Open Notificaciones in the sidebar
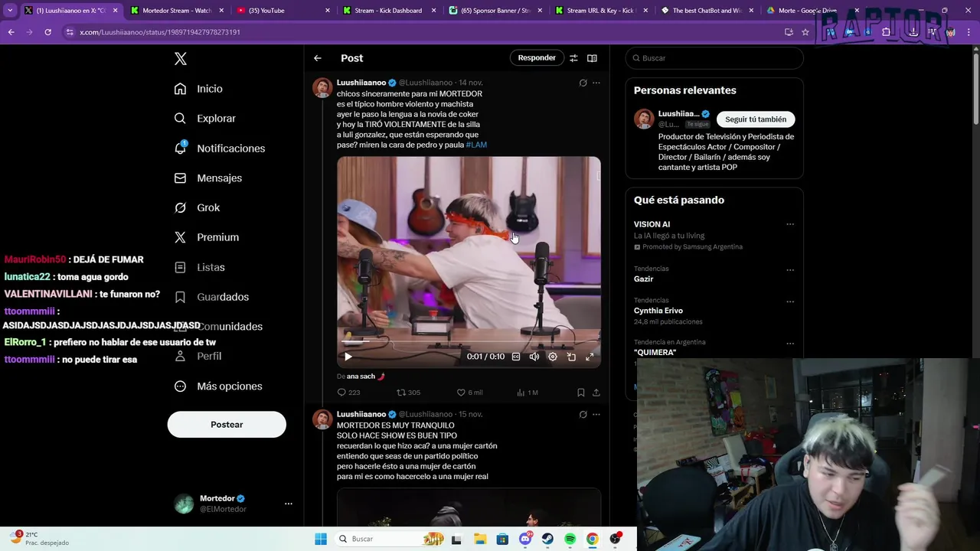Screen dimensions: 980x551 [x=219, y=148]
